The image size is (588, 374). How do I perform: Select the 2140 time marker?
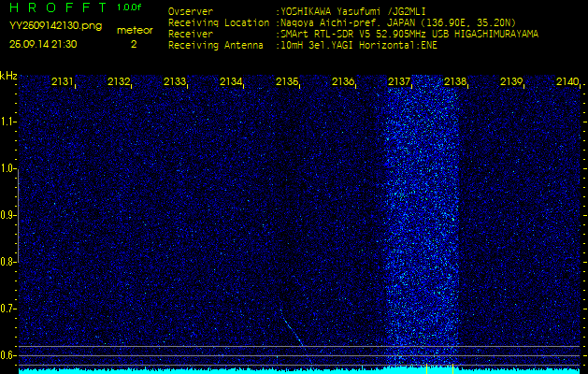click(x=566, y=82)
